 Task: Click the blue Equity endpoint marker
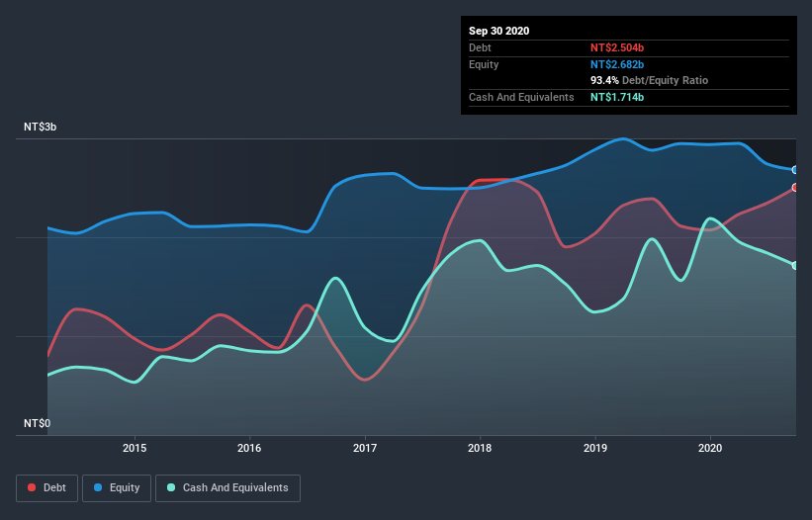click(x=795, y=170)
